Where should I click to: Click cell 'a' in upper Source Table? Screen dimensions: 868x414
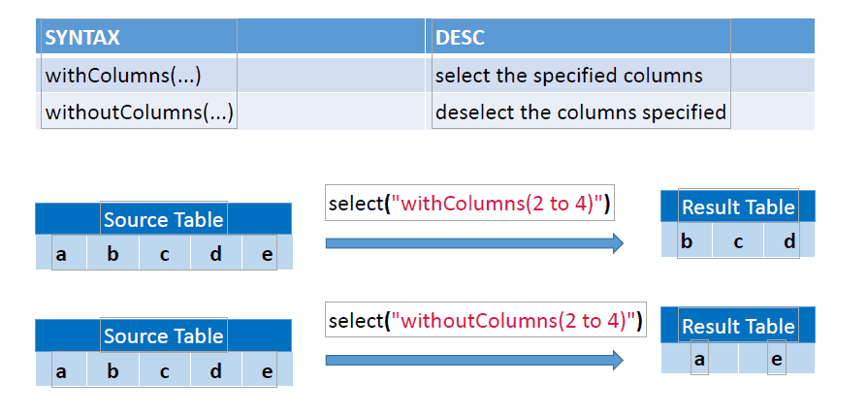(61, 253)
